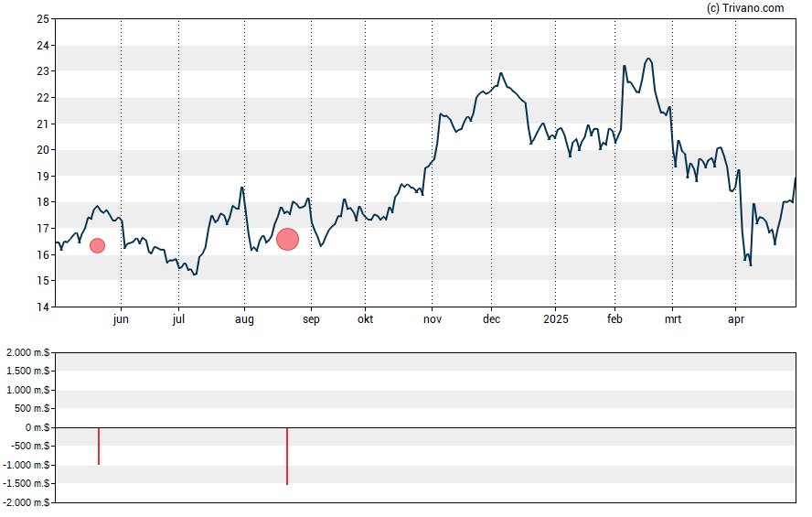Click the 'apr' month label
Screen dimensions: 812x517
pyautogui.click(x=736, y=319)
